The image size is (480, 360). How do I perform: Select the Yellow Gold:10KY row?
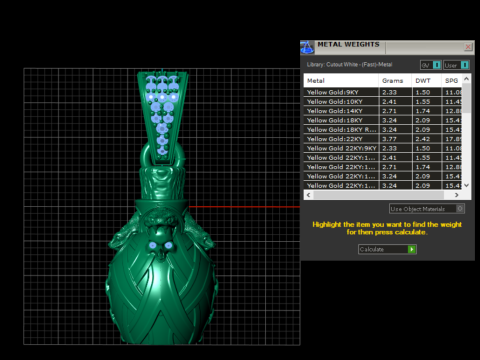[383, 102]
